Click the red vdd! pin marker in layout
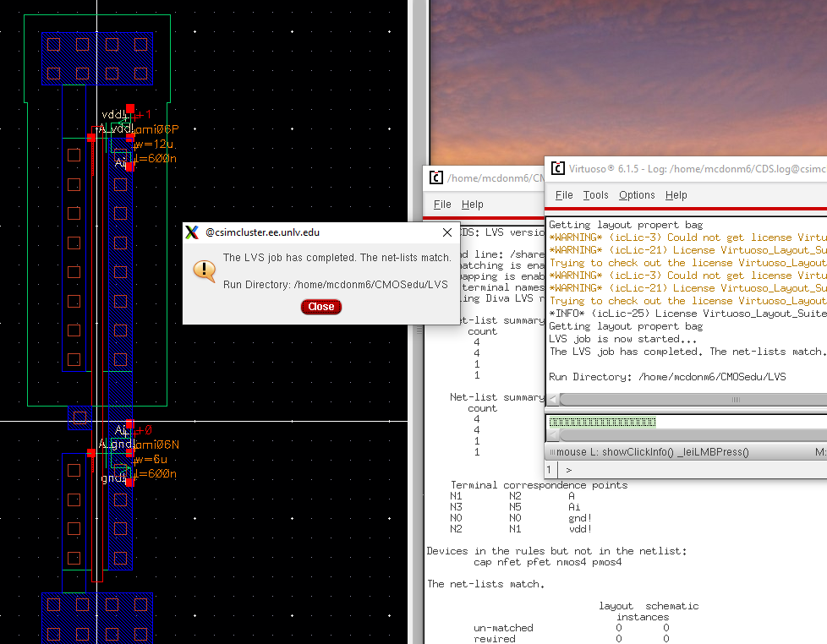Screen dimensions: 827x644 [x=130, y=108]
